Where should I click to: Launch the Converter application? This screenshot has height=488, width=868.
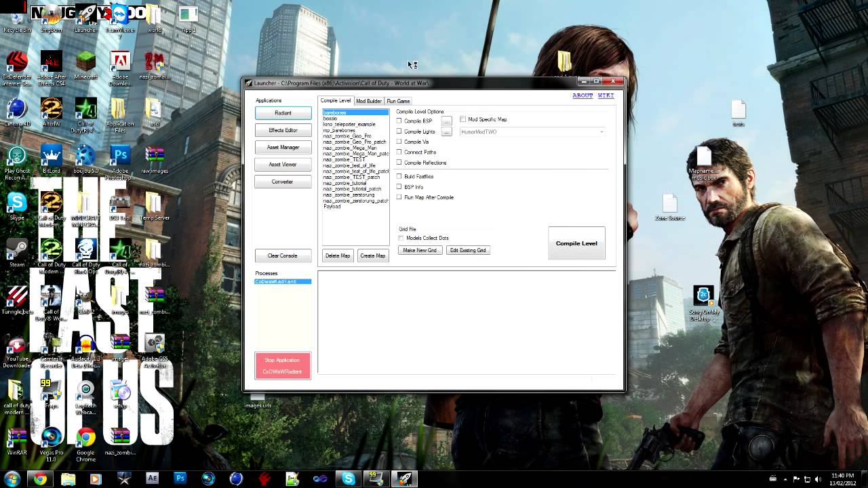[283, 182]
